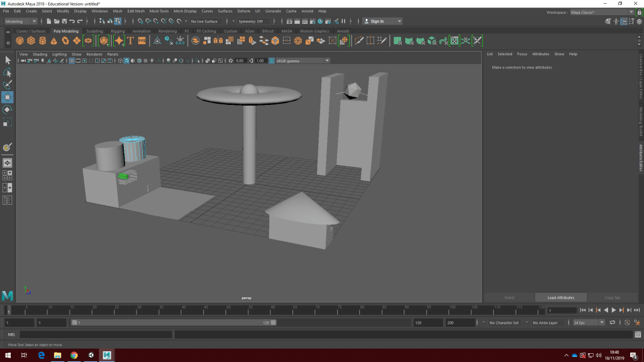Open the 24 fps frame rate dropdown

(588, 322)
